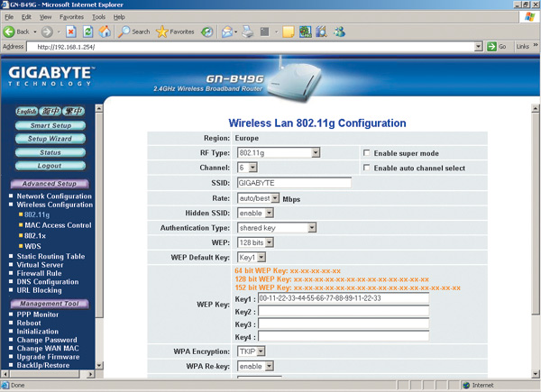Open the Channel dropdown
Screen dimensions: 541x392
247,168
